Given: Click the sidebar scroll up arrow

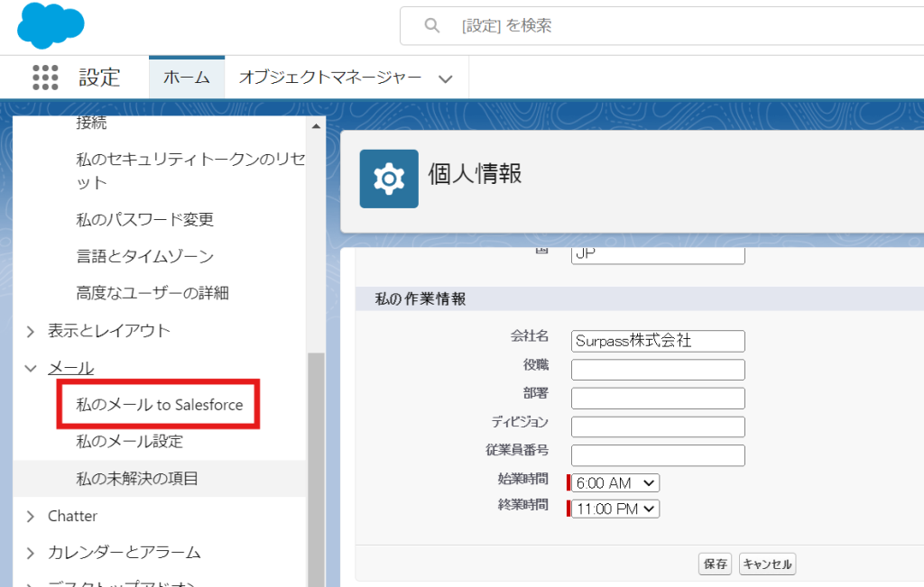Looking at the screenshot, I should [316, 126].
